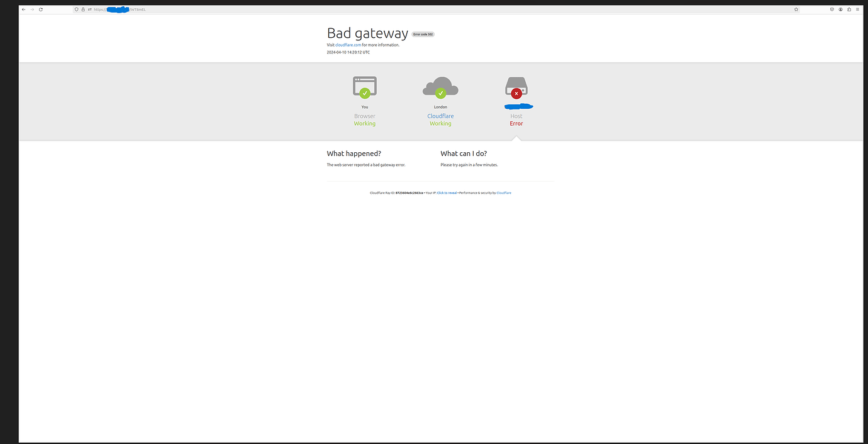The width and height of the screenshot is (868, 444).
Task: Click 'Click to reveal' IP link
Action: point(447,193)
